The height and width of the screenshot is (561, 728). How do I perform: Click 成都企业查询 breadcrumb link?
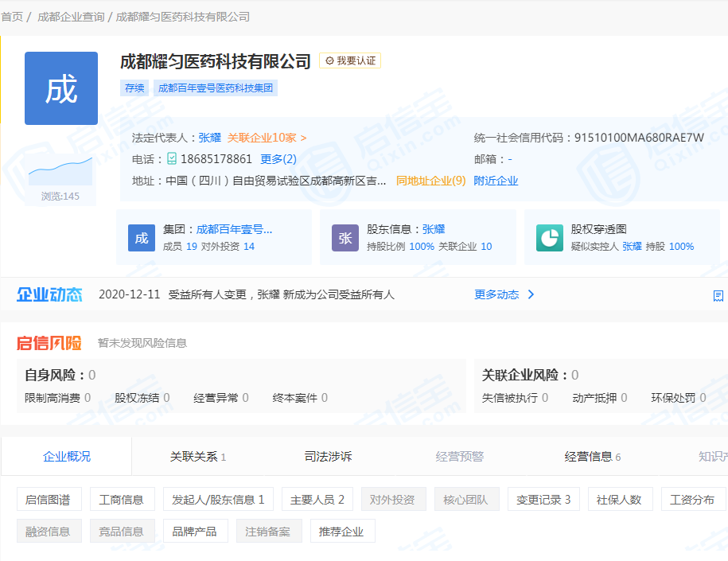(x=71, y=17)
